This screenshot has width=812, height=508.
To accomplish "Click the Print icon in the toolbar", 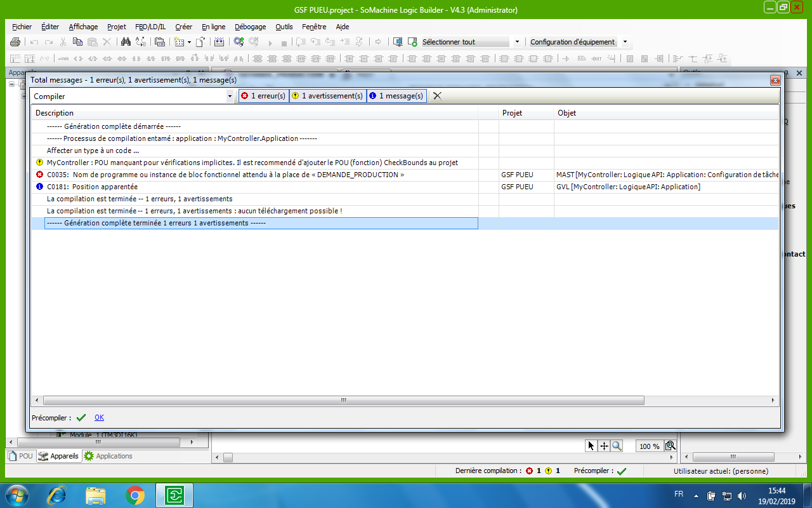I will (16, 42).
